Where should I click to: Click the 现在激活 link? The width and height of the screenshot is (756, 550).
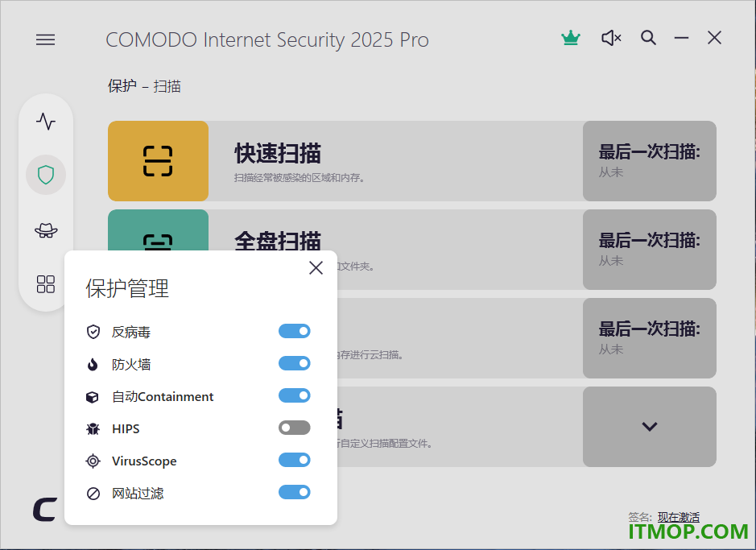679,517
